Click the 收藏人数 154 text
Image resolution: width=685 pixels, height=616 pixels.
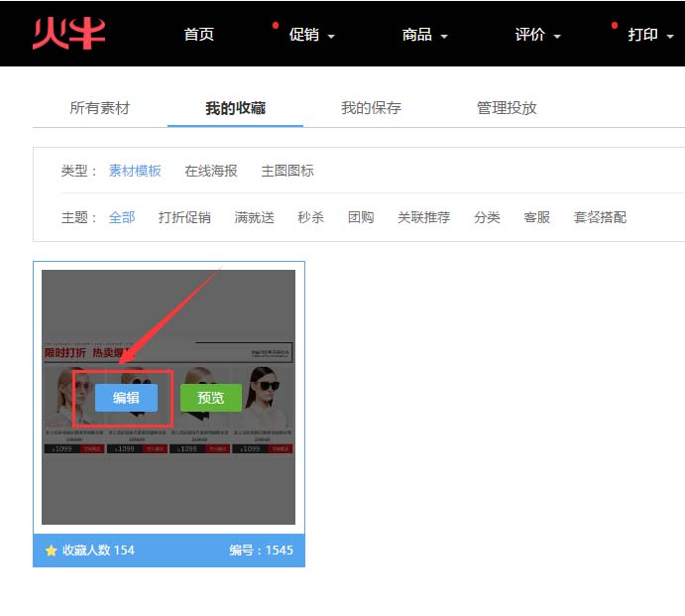click(x=98, y=551)
